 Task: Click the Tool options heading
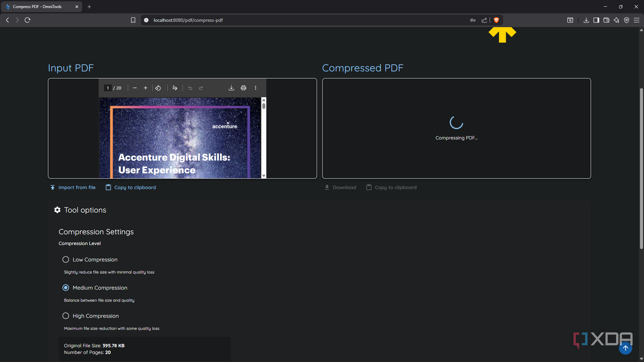click(85, 210)
